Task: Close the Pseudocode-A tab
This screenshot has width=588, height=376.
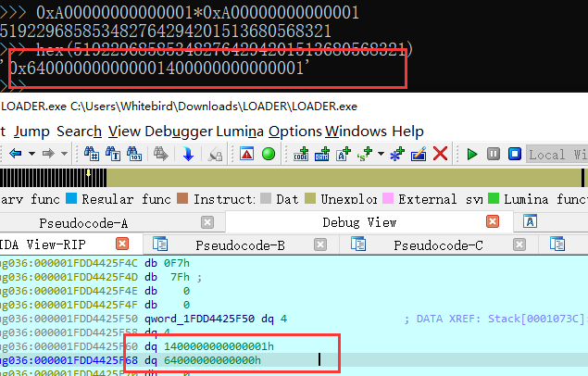Action: pos(207,222)
